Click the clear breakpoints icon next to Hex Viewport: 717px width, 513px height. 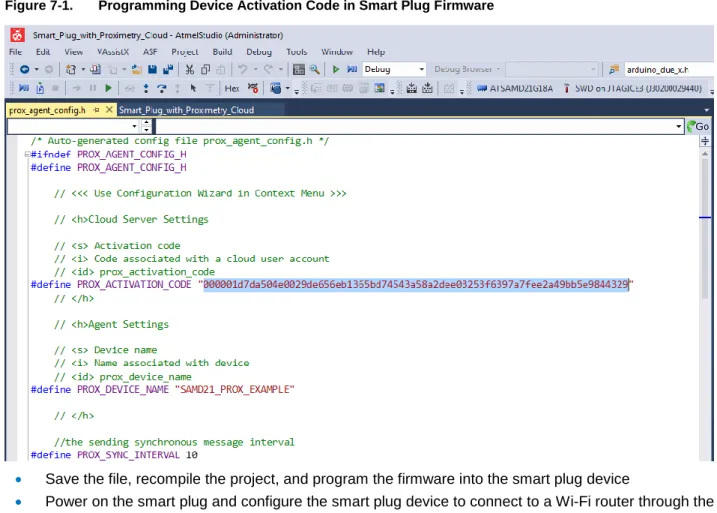click(x=253, y=88)
